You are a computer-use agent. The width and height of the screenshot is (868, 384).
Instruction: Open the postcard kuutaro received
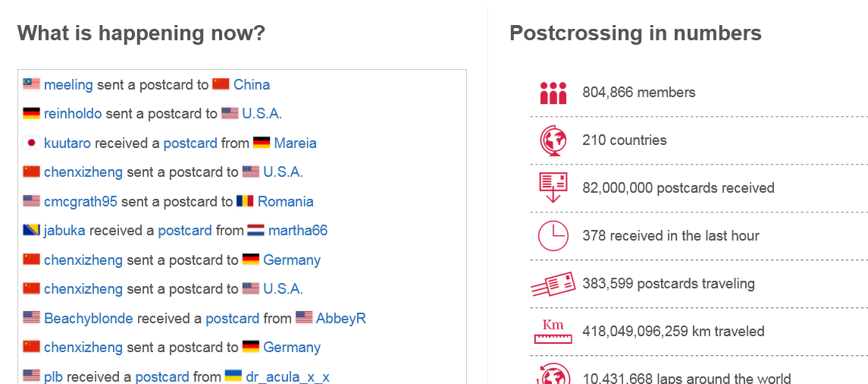click(x=190, y=143)
